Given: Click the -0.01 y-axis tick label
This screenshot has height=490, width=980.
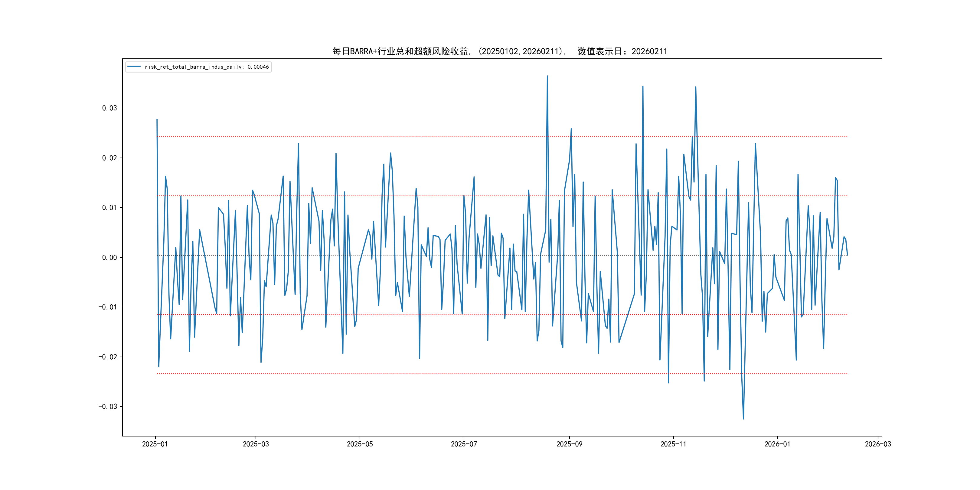Looking at the screenshot, I should pyautogui.click(x=107, y=307).
